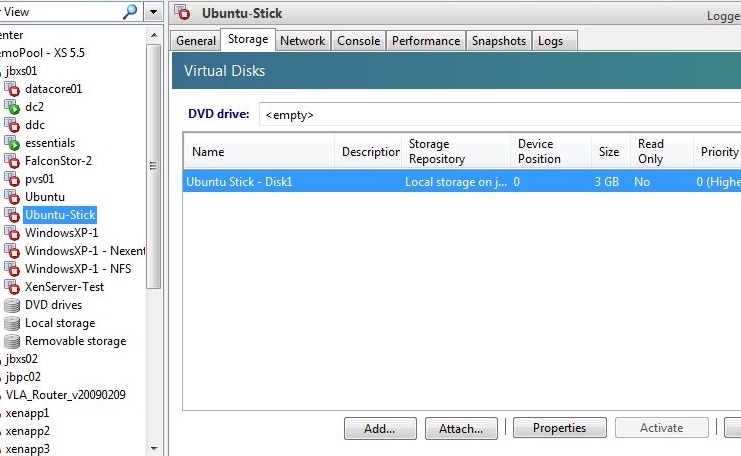
Task: Open the Snapshots tab
Action: (x=498, y=41)
